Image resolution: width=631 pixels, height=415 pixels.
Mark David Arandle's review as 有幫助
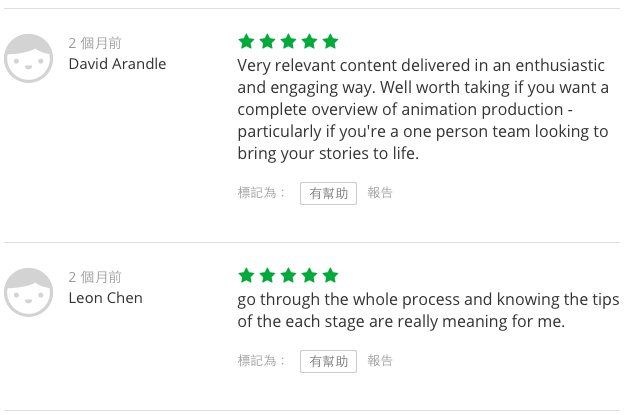point(328,193)
